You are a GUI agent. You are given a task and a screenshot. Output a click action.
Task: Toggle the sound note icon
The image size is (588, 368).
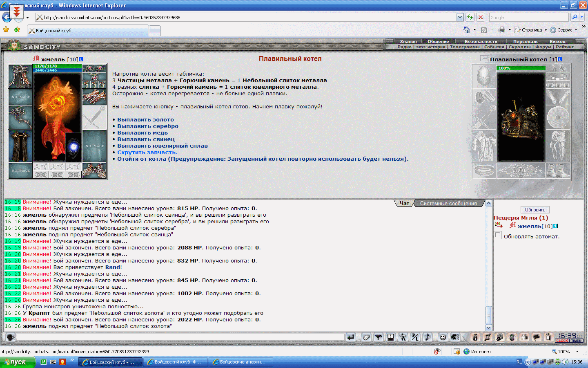[x=428, y=337]
